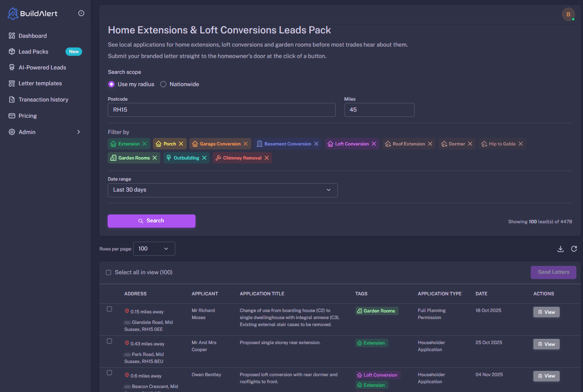Image resolution: width=583 pixels, height=392 pixels.
Task: Switch search scope to Nationwide
Action: (x=163, y=84)
